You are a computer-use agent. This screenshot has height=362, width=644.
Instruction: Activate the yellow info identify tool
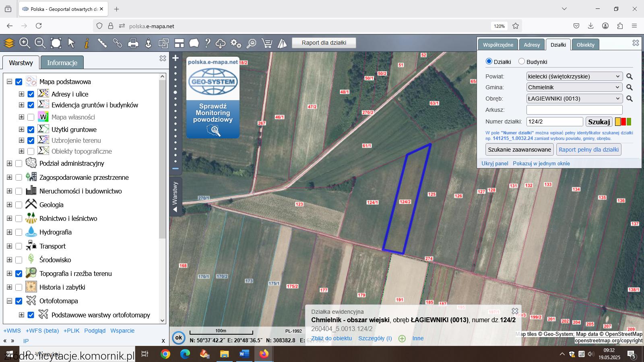tap(87, 43)
